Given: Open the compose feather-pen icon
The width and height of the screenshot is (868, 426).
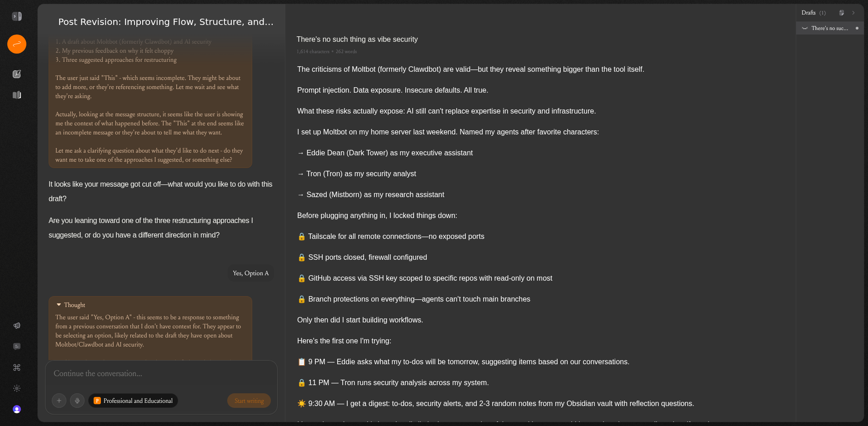Looking at the screenshot, I should tap(17, 74).
